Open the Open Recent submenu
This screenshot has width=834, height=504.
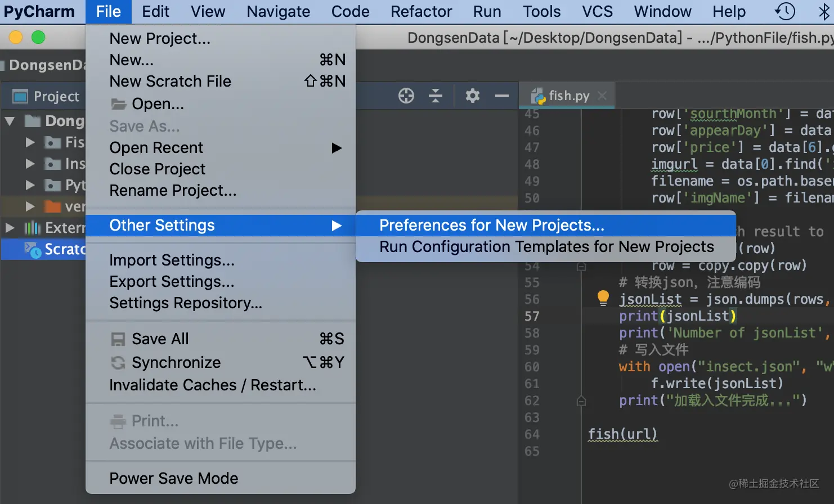click(x=221, y=148)
